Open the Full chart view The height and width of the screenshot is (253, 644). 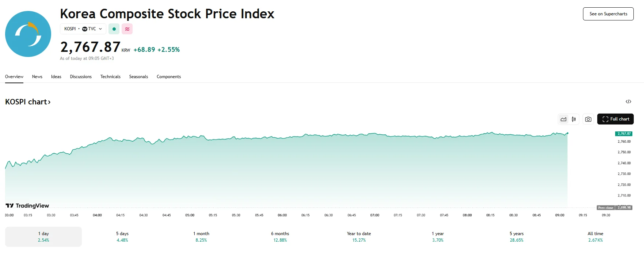(x=615, y=119)
